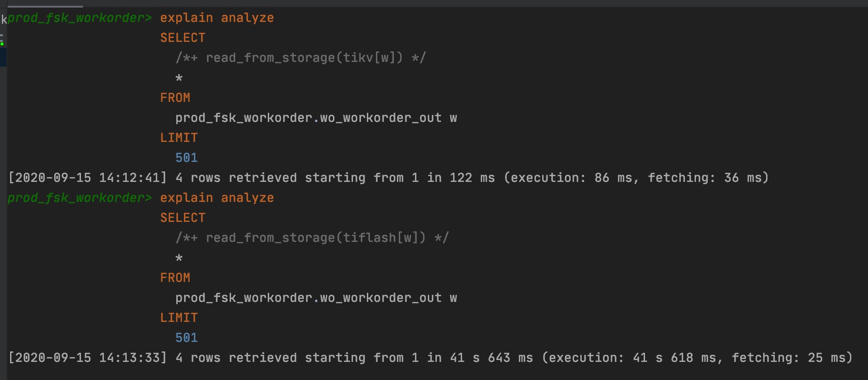Click the 501 limit value in tiflash query
The image size is (868, 380).
pos(186,338)
